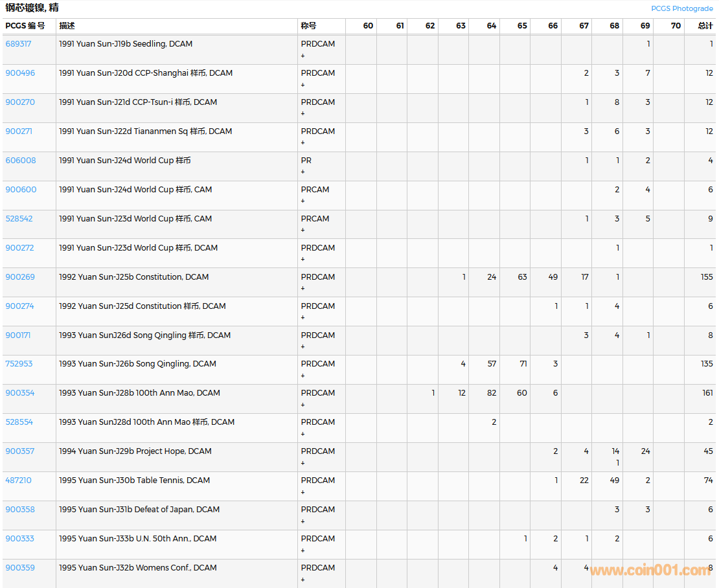Image resolution: width=719 pixels, height=588 pixels.
Task: Click PCGS number 900496 link
Action: 20,73
